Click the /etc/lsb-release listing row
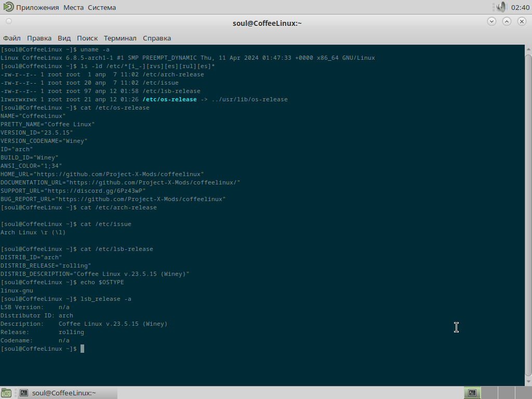Image resolution: width=532 pixels, height=399 pixels. tap(100, 91)
